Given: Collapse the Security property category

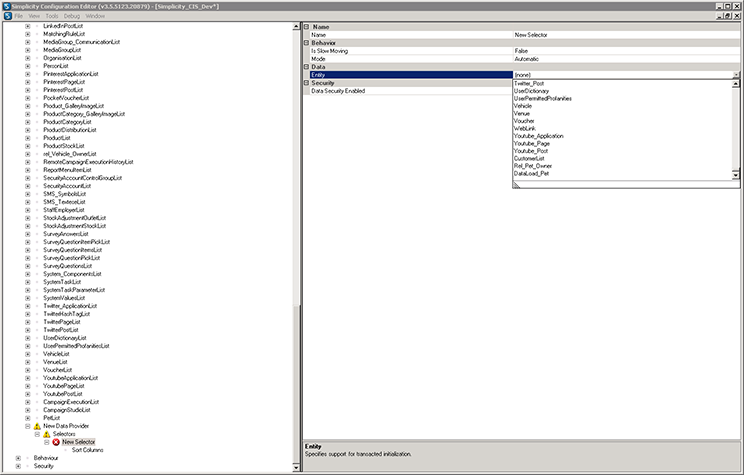Looking at the screenshot, I should (307, 83).
